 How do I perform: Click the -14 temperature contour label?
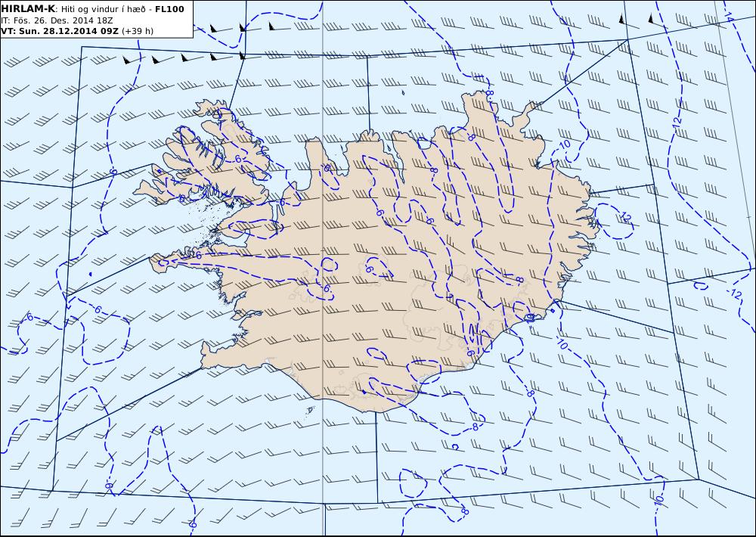pyautogui.click(x=728, y=16)
